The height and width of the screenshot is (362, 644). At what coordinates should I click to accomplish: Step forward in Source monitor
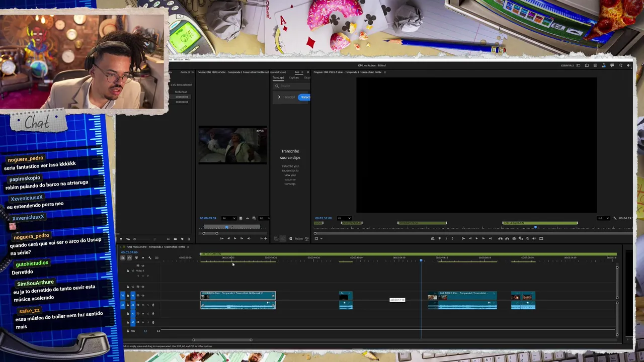pos(242,238)
